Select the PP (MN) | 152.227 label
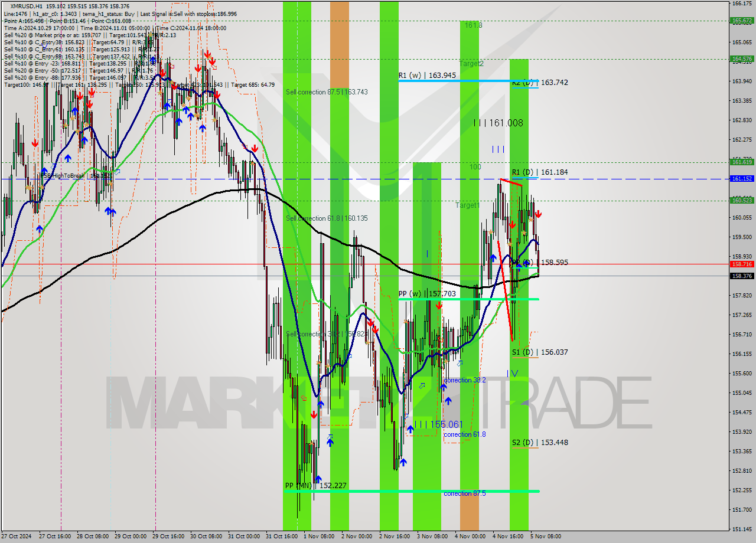Image resolution: width=756 pixels, height=543 pixels. [315, 486]
